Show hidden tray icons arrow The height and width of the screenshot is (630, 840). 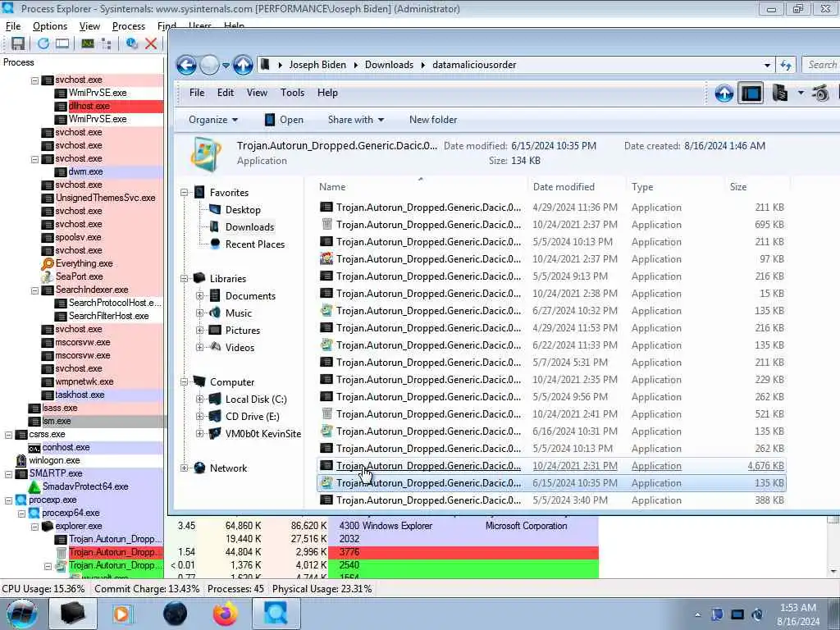[x=697, y=614]
